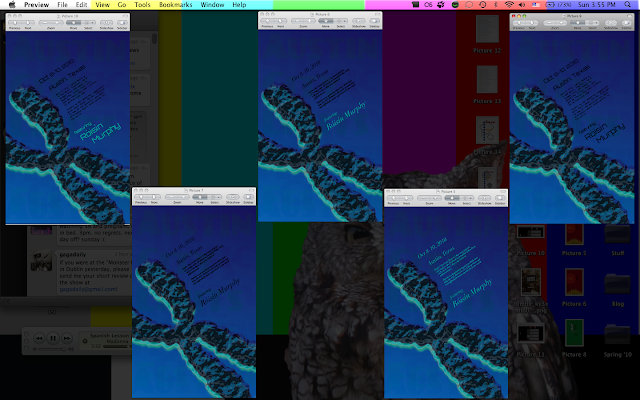
Task: Toggle Sidebar in Picture 1 window
Action: coord(501,198)
